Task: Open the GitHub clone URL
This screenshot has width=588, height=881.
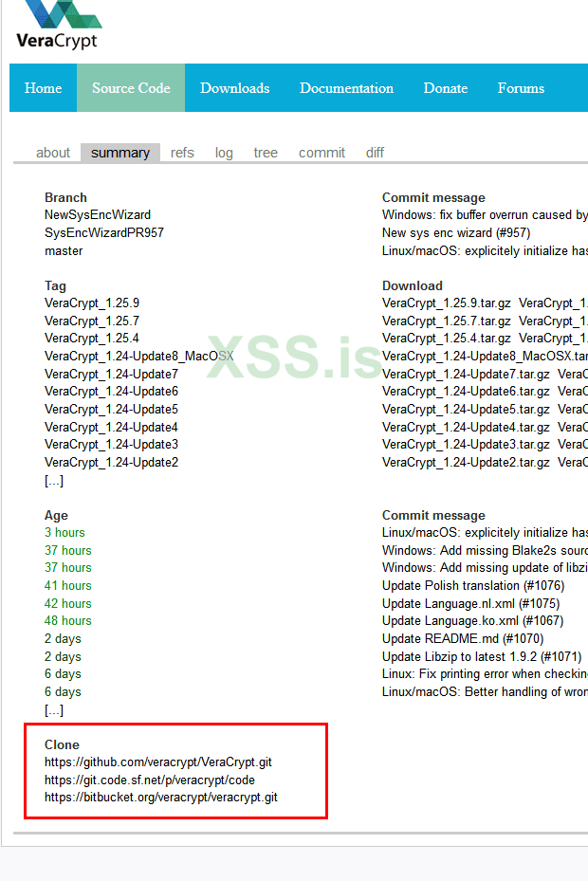Action: [x=158, y=762]
